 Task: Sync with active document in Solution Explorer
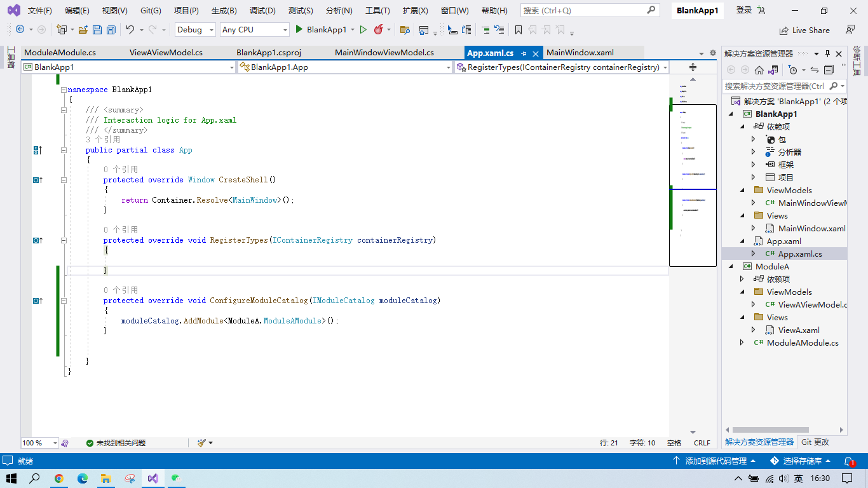(x=815, y=70)
